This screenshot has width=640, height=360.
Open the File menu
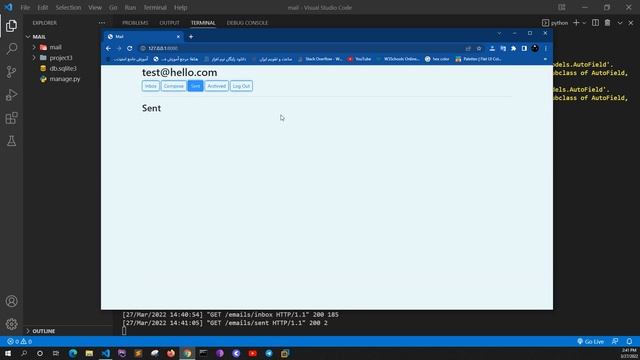coord(25,7)
